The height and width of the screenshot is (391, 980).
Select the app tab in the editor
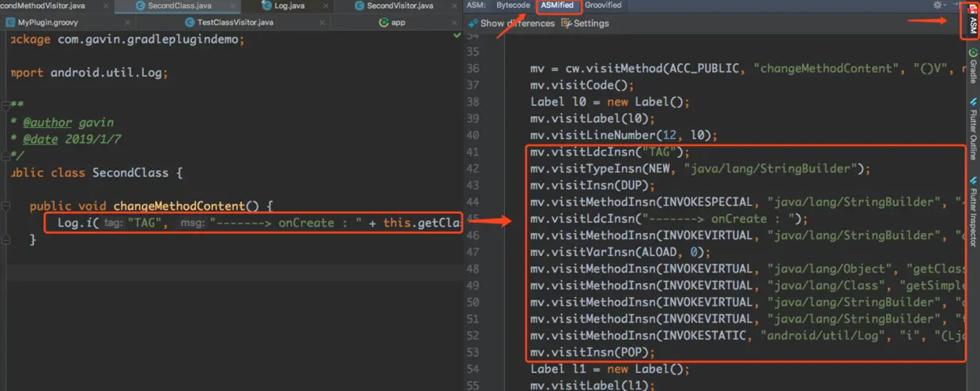coord(398,22)
